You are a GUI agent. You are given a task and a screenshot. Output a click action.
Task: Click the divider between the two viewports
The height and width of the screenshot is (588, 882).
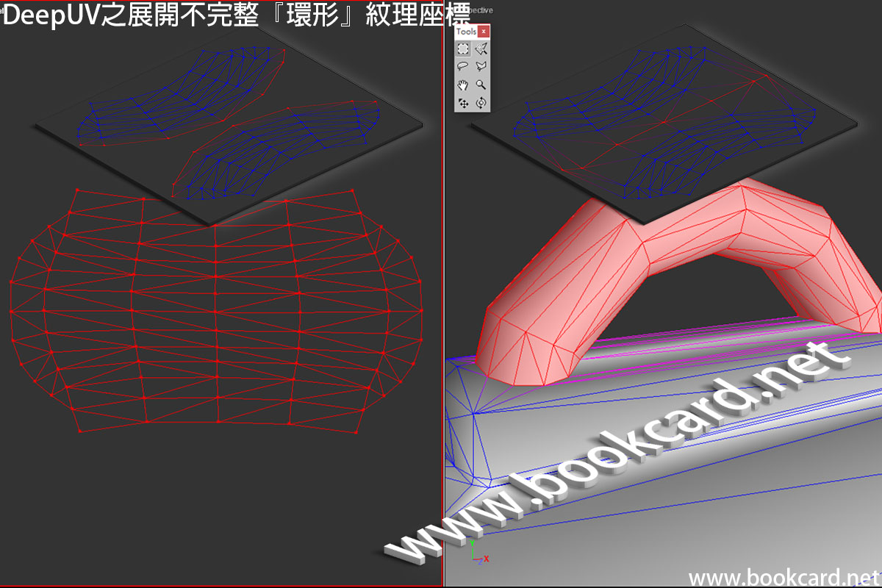coord(443,294)
